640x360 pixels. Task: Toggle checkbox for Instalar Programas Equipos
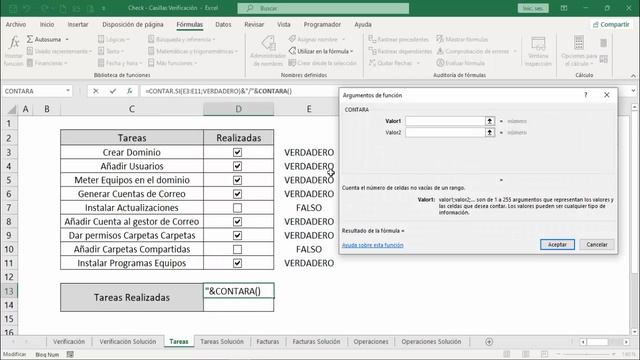pos(237,263)
